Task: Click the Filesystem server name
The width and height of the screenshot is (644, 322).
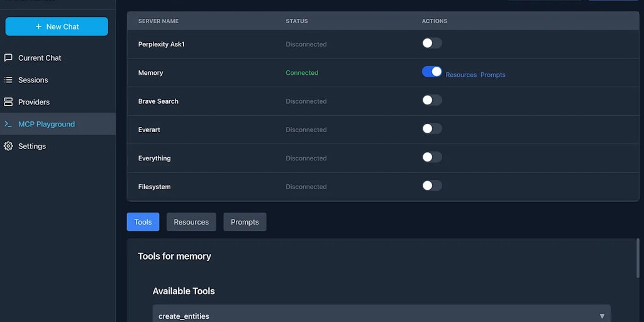Action: (155, 186)
